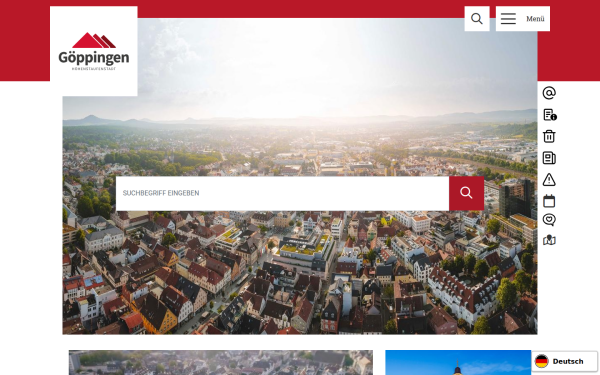Focus the Suchbegriff eingeben search field

click(x=282, y=193)
